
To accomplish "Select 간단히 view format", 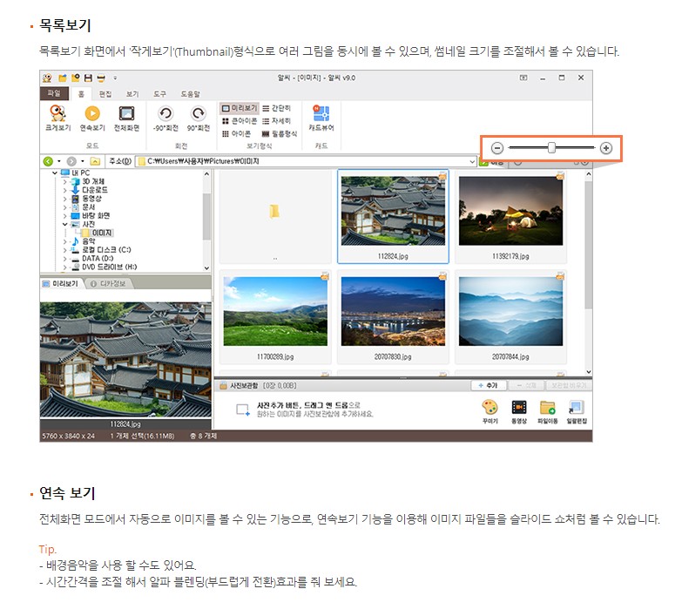I will [276, 108].
